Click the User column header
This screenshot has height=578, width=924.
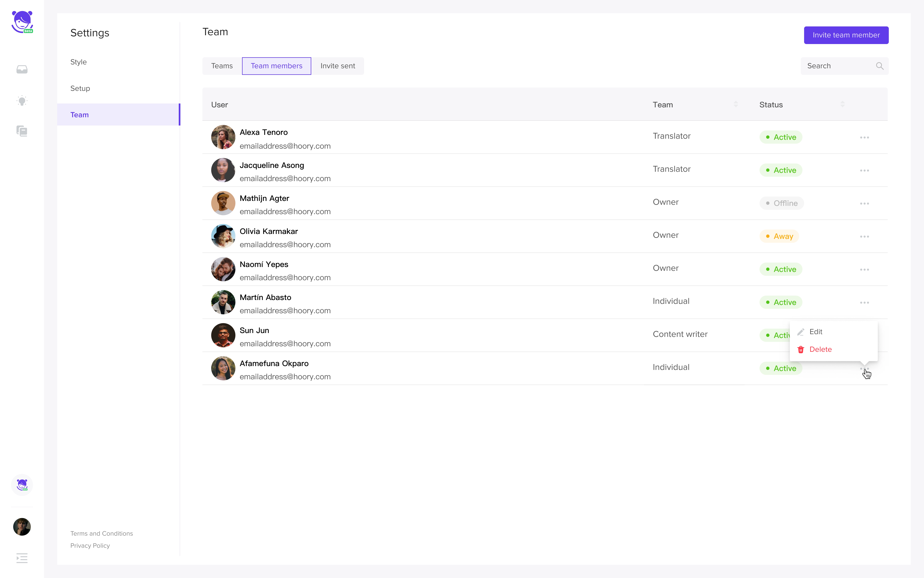click(220, 105)
